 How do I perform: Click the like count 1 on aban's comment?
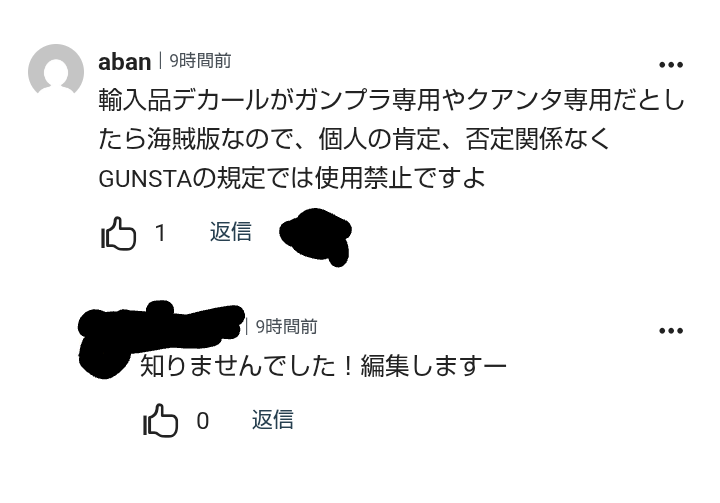pyautogui.click(x=160, y=233)
